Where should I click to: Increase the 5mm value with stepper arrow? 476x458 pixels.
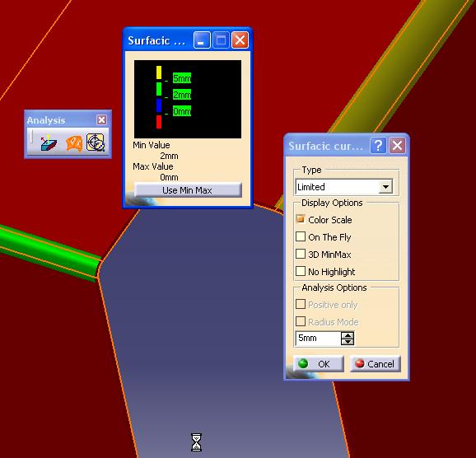pos(348,335)
